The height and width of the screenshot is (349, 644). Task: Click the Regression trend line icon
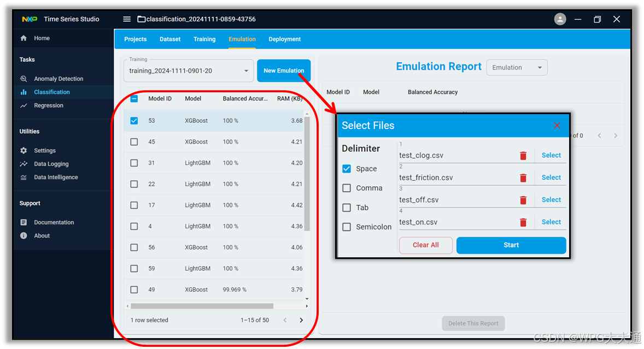coord(24,106)
